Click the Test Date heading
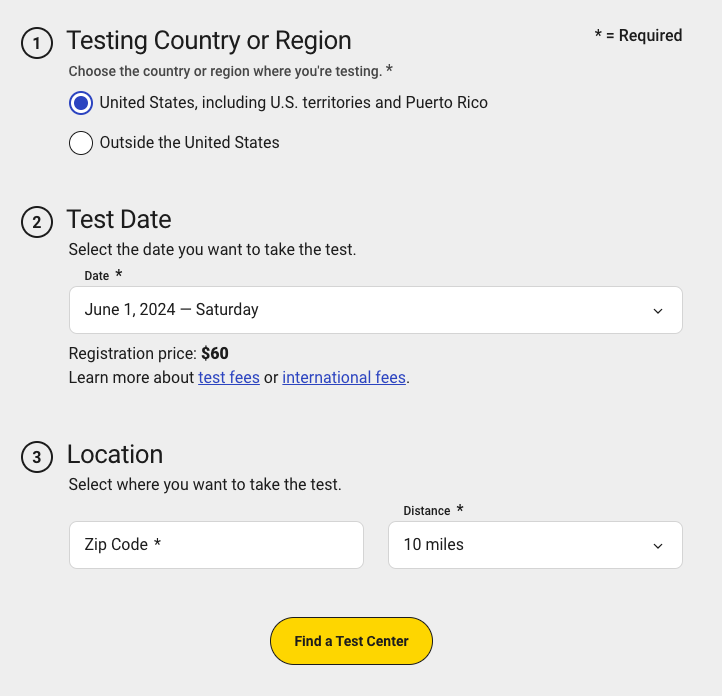 click(119, 220)
